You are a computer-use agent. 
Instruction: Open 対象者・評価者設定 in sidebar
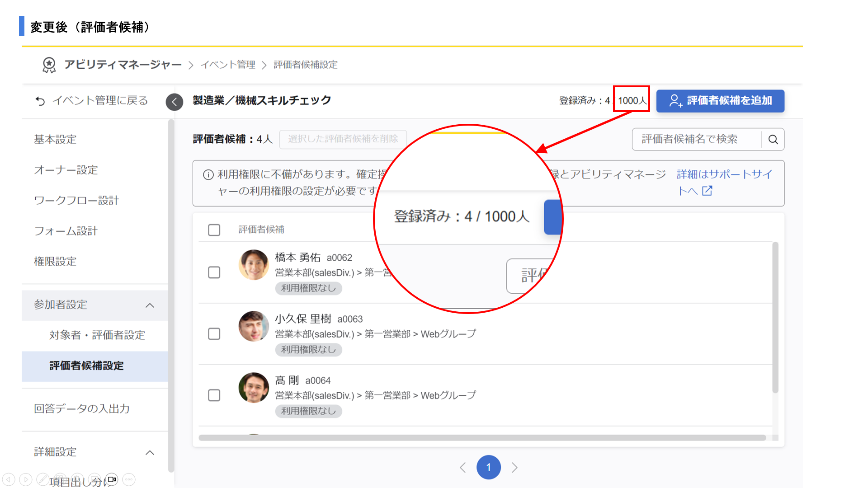point(97,335)
